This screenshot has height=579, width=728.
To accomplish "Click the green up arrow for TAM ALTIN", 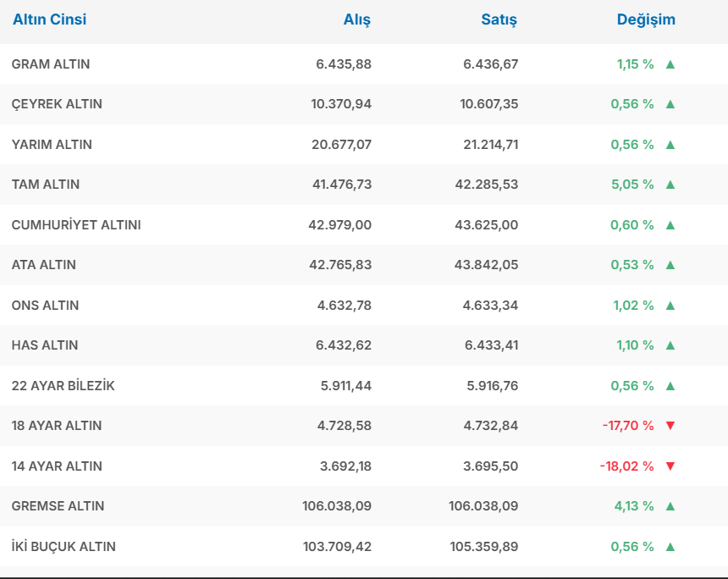I will pos(670,185).
